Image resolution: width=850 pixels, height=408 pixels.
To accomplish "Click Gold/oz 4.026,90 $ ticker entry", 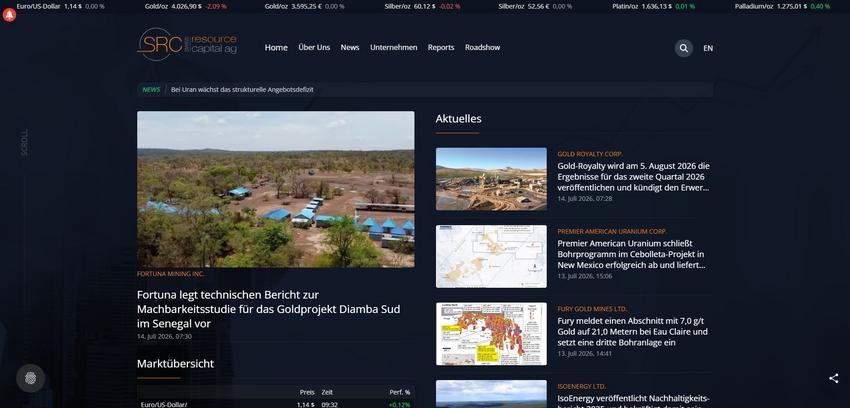I will click(x=186, y=7).
